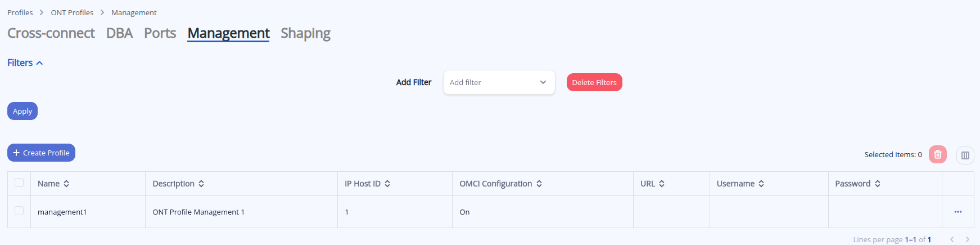This screenshot has width=980, height=245.
Task: Sort table by Name column
Action: [66, 184]
